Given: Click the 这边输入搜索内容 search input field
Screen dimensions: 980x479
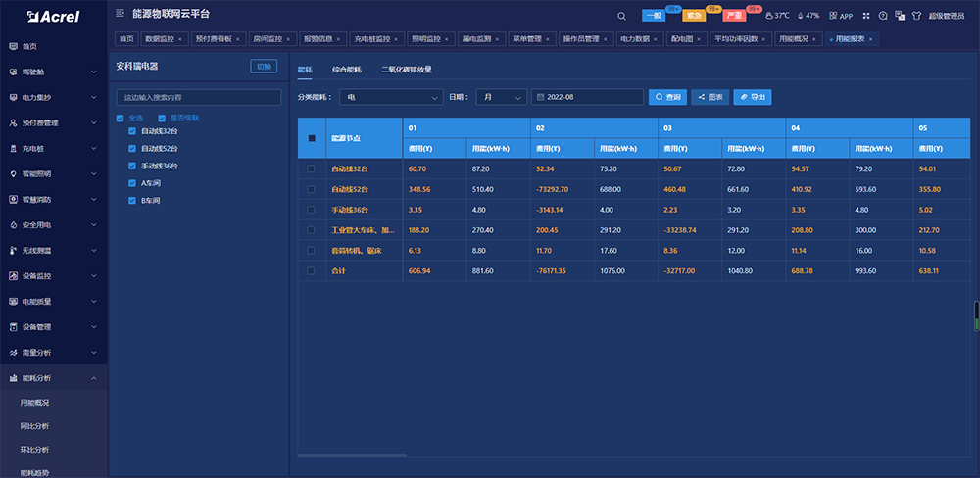Looking at the screenshot, I should (x=199, y=98).
